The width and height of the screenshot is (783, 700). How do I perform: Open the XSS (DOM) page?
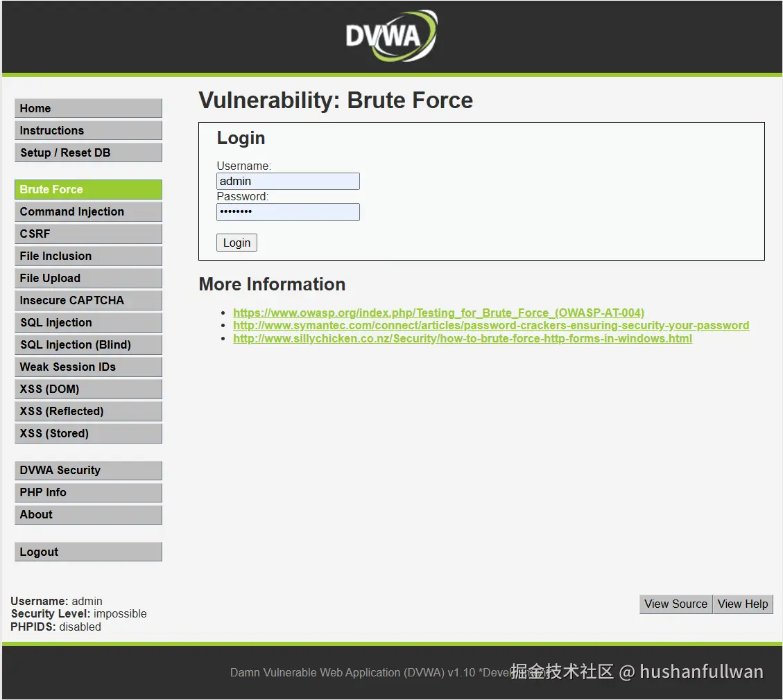click(88, 390)
